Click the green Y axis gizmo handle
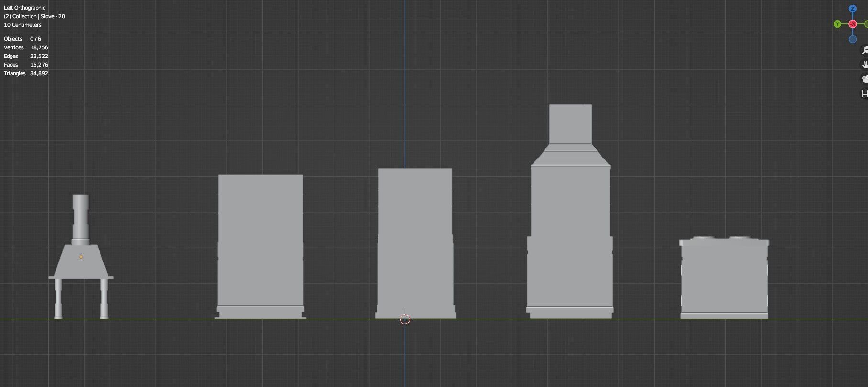Screen dimensions: 868x387 (x=837, y=24)
